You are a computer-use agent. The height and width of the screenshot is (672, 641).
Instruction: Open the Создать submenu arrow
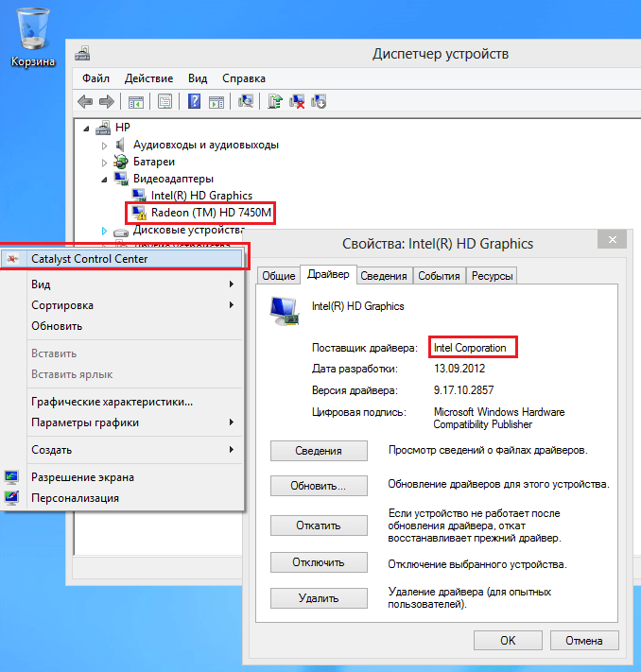pyautogui.click(x=232, y=449)
